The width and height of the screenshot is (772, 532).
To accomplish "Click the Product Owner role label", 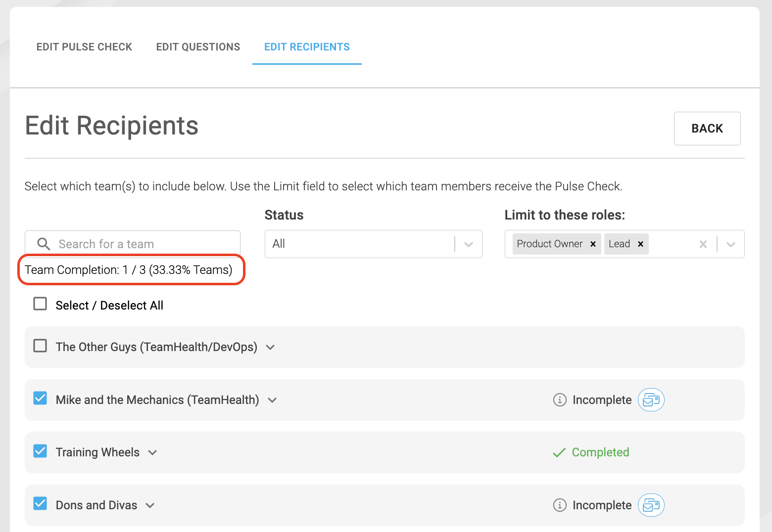I will (x=550, y=244).
